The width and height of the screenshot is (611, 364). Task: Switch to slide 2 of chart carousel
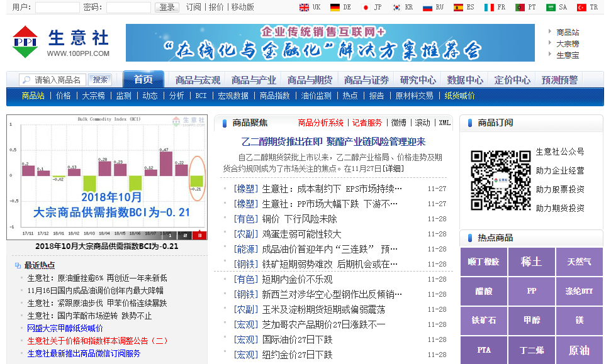click(x=185, y=235)
